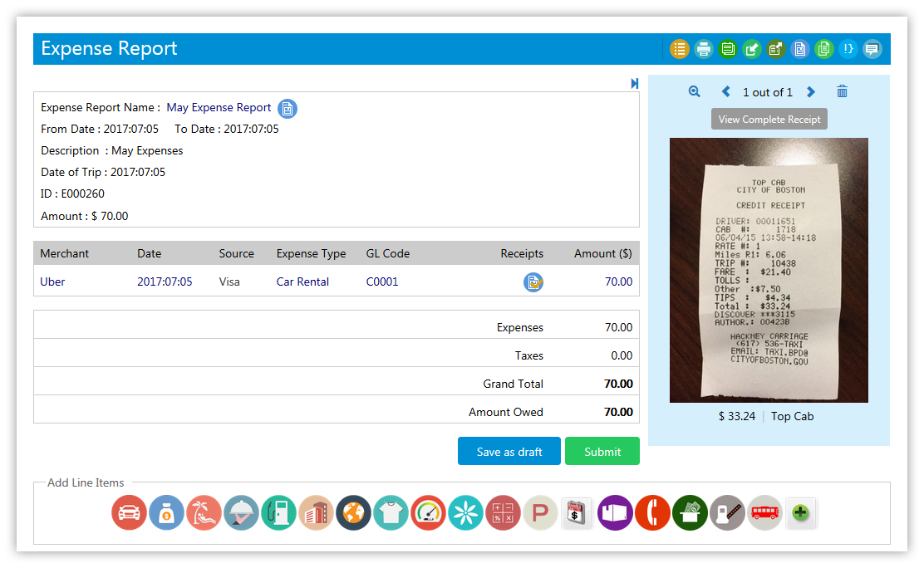Add a hotel building line item

(316, 512)
